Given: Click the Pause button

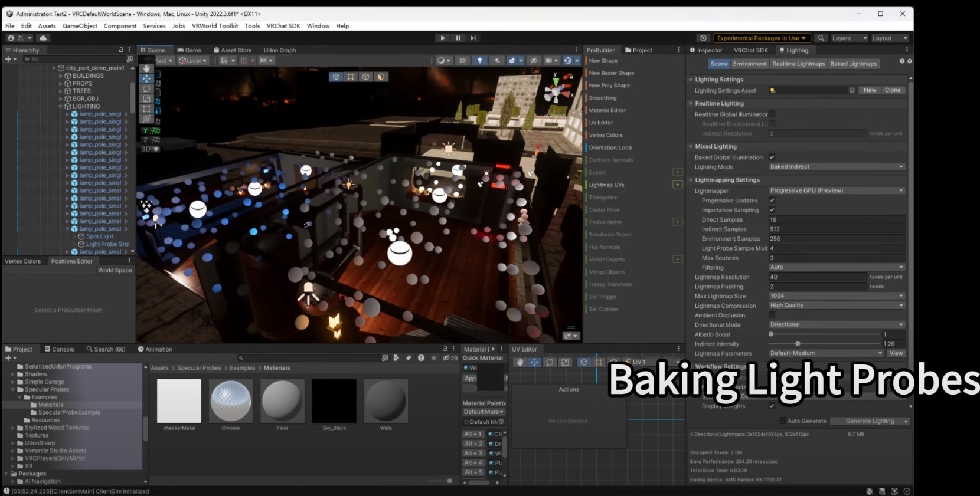Looking at the screenshot, I should coord(458,38).
